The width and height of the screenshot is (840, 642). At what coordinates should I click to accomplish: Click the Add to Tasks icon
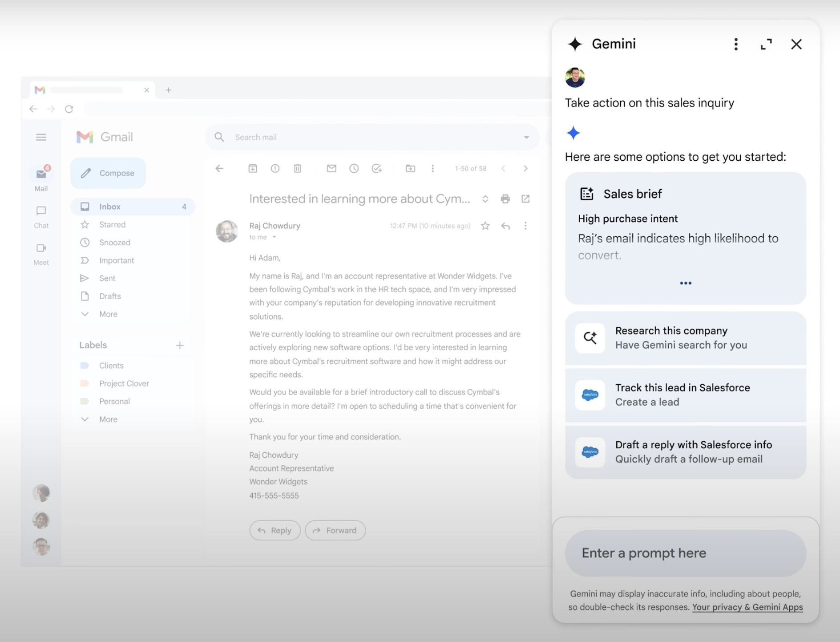point(377,168)
